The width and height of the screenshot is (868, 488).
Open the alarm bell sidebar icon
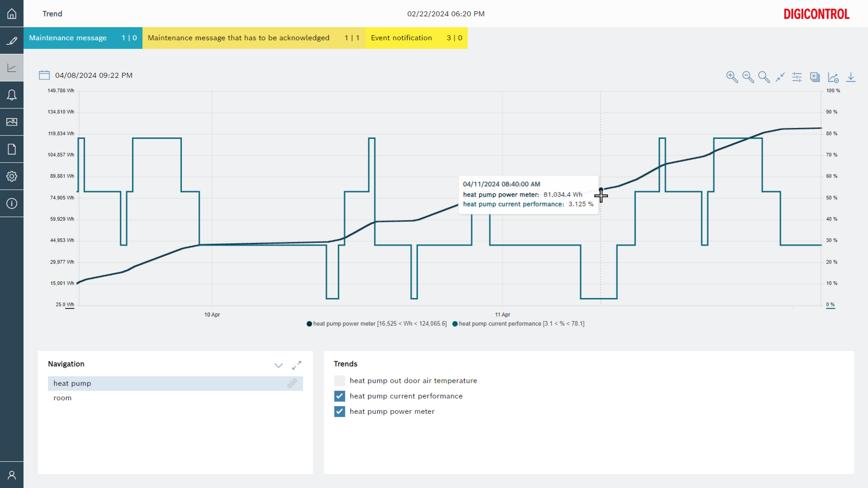[x=12, y=95]
